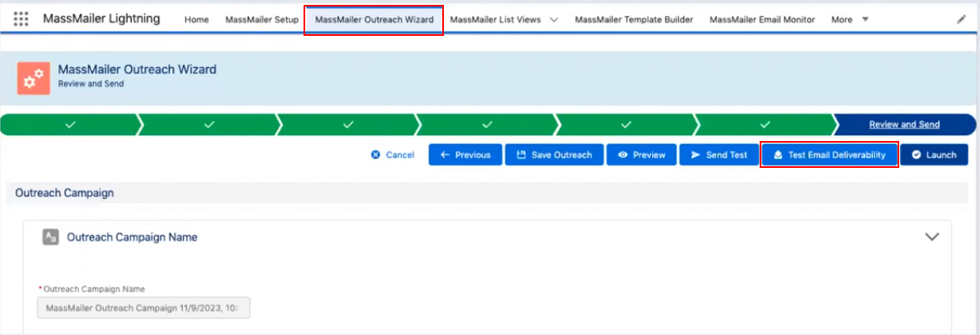The height and width of the screenshot is (335, 980).
Task: Open the More navigation dropdown
Action: coord(849,20)
